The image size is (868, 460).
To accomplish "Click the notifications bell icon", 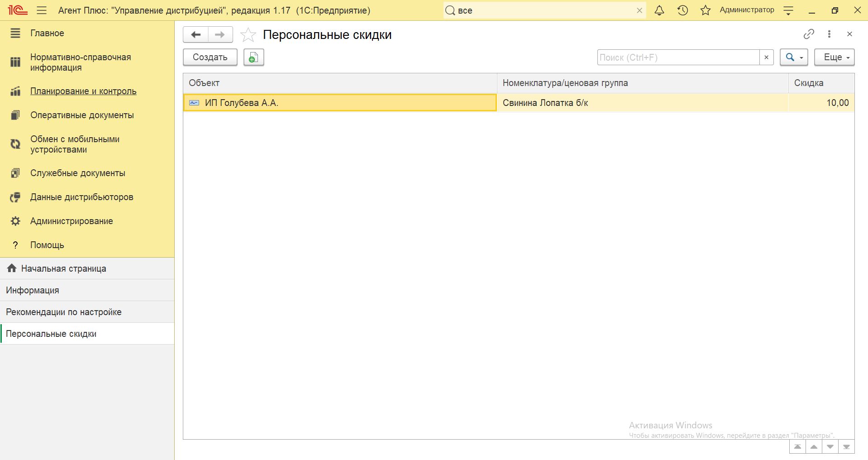I will coord(659,10).
